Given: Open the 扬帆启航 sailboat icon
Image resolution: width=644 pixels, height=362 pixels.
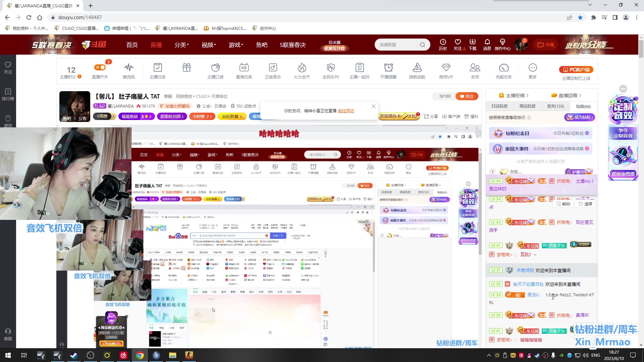Looking at the screenshot, I should point(417,68).
